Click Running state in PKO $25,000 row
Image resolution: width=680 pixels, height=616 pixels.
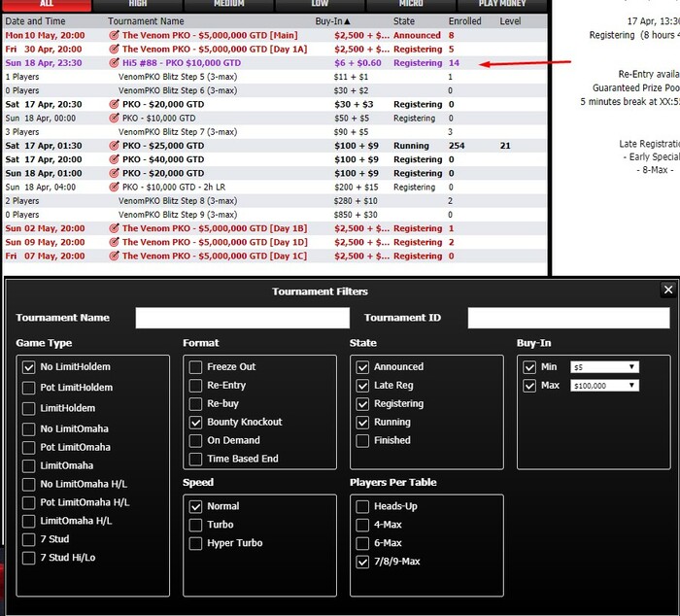[x=411, y=146]
